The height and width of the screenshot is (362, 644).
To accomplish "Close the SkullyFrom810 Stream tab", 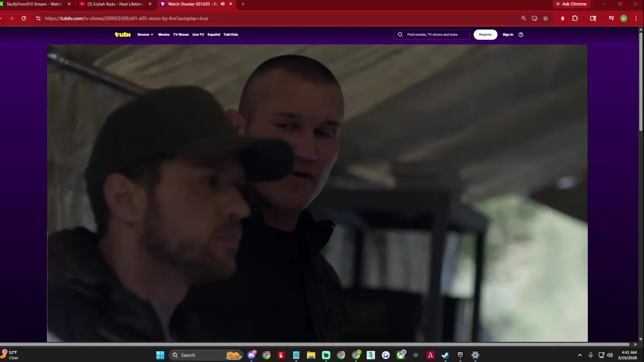I will 69,4.
